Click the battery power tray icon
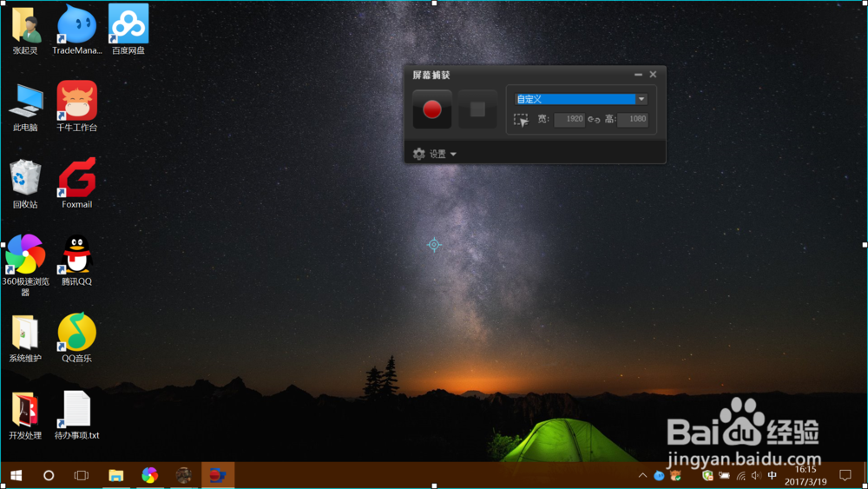The width and height of the screenshot is (868, 489). click(724, 475)
